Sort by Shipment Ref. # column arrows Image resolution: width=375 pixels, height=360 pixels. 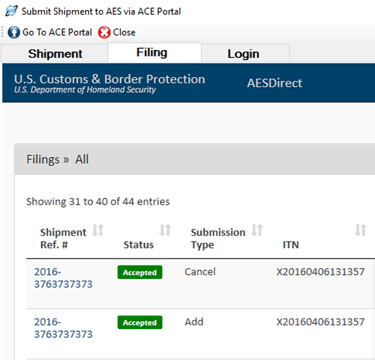(98, 230)
